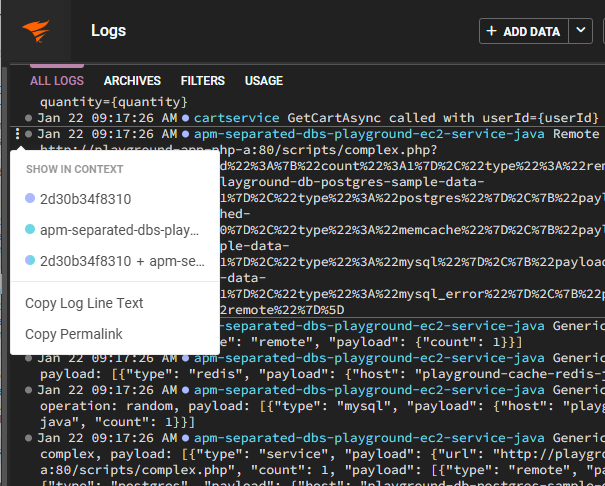605x486 pixels.
Task: Open the USAGE tab
Action: pyautogui.click(x=264, y=81)
